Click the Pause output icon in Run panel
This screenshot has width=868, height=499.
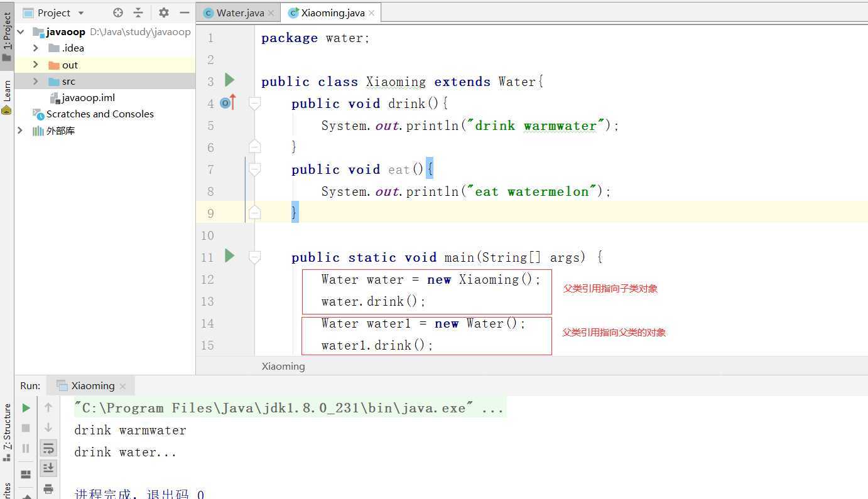pyautogui.click(x=26, y=448)
